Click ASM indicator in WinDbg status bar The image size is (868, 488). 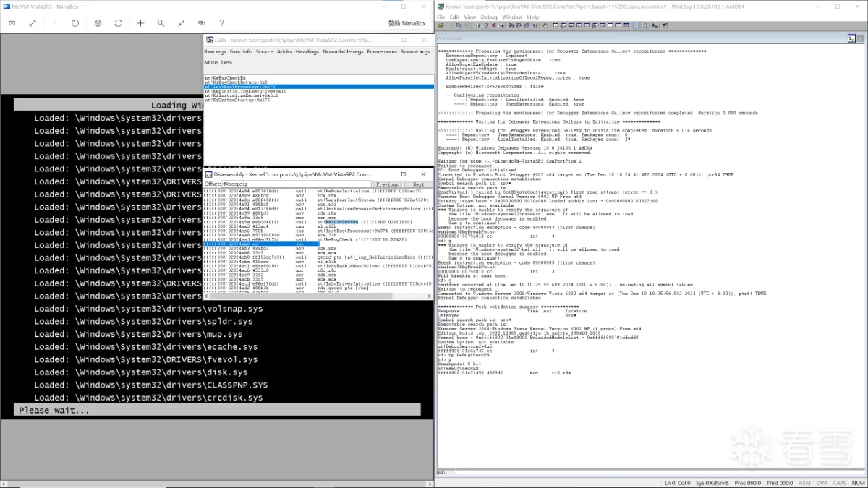point(805,482)
